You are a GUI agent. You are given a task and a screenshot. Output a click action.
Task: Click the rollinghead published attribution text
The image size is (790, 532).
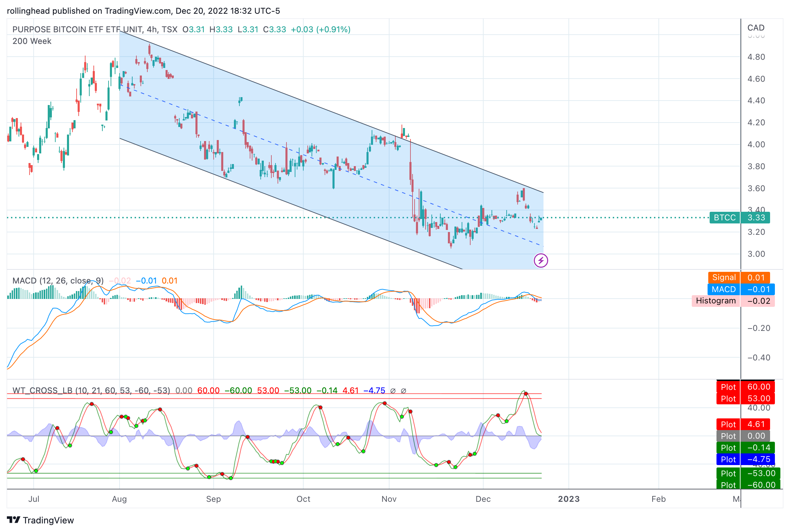point(143,11)
